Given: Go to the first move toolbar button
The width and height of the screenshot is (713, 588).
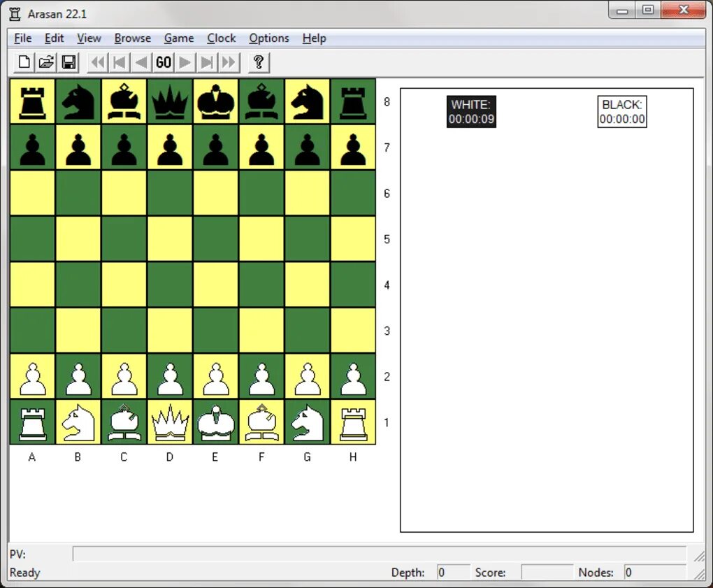Looking at the screenshot, I should pos(120,62).
